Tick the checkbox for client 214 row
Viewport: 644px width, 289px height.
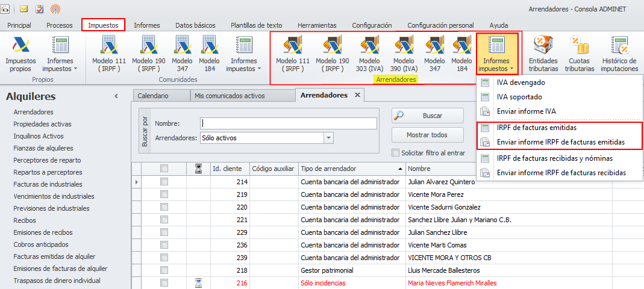pos(164,182)
